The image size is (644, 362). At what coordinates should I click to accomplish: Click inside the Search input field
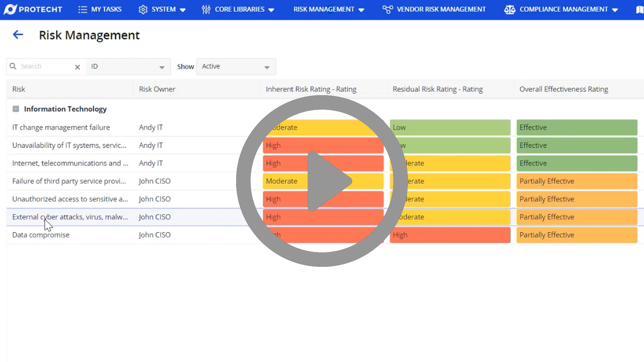(x=44, y=66)
